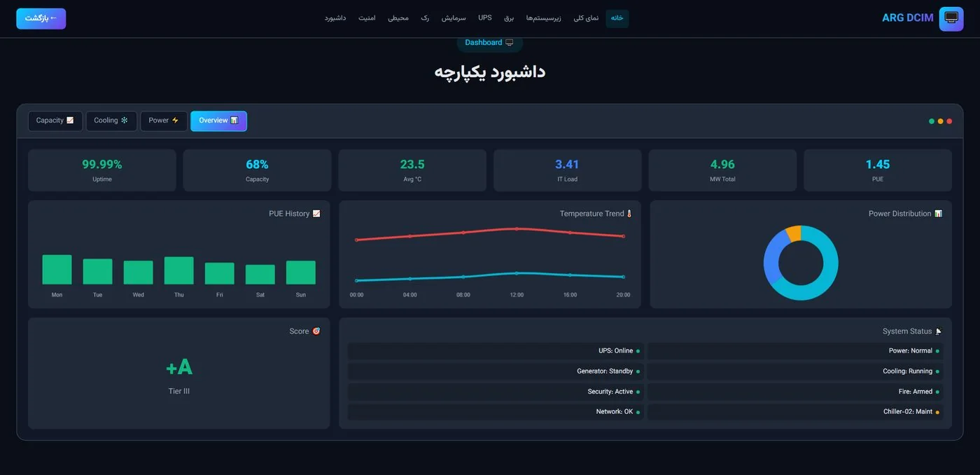Open داشبورد navigation link
Screen dimensions: 980x475
pyautogui.click(x=336, y=18)
